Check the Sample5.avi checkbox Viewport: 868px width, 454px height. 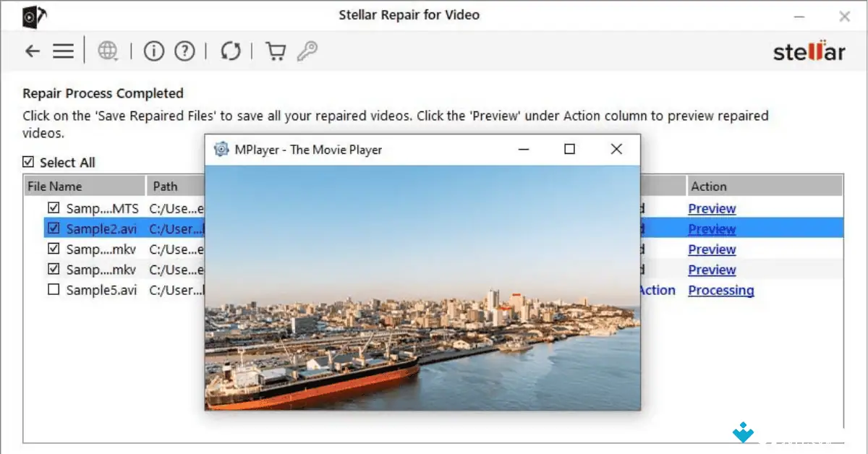[x=54, y=289]
